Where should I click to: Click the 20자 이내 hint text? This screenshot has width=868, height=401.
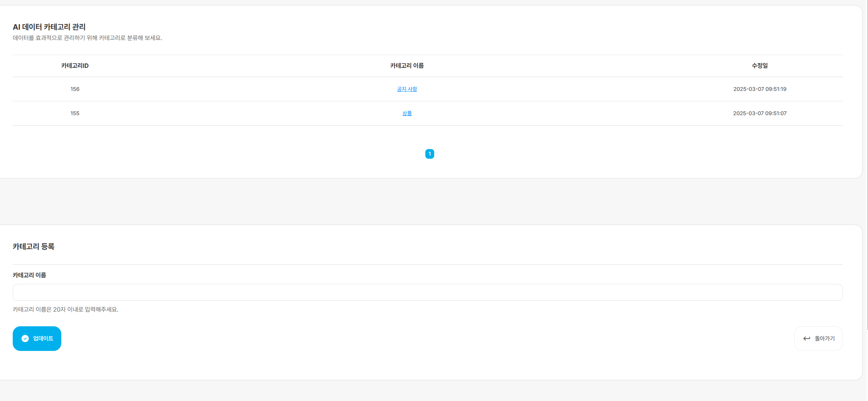click(66, 309)
